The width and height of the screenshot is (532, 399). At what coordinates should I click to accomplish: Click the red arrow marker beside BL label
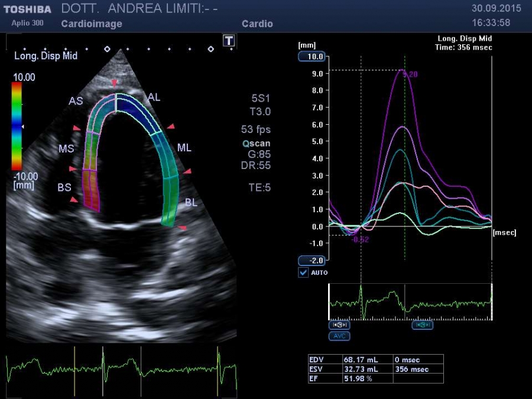183,228
